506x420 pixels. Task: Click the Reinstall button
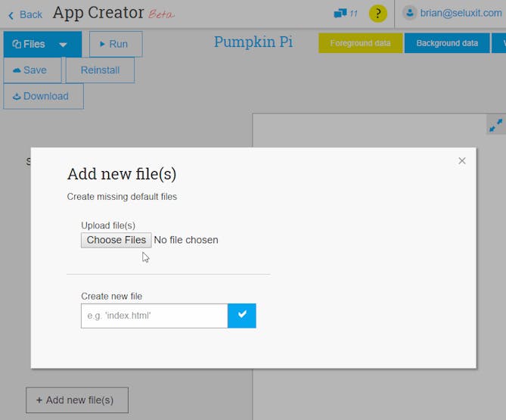coord(100,70)
